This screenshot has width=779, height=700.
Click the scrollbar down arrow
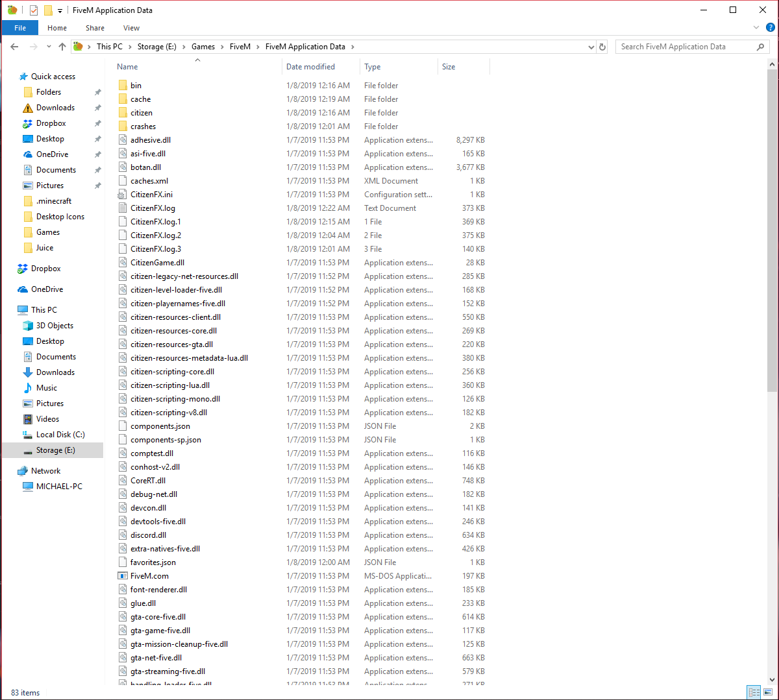[x=772, y=680]
